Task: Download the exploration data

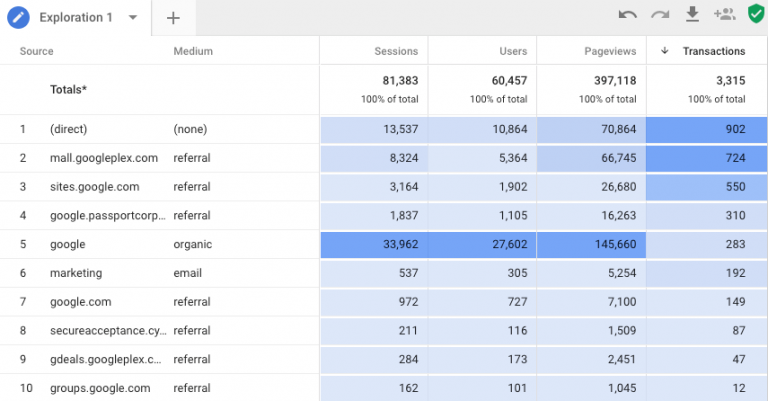Action: pos(691,15)
